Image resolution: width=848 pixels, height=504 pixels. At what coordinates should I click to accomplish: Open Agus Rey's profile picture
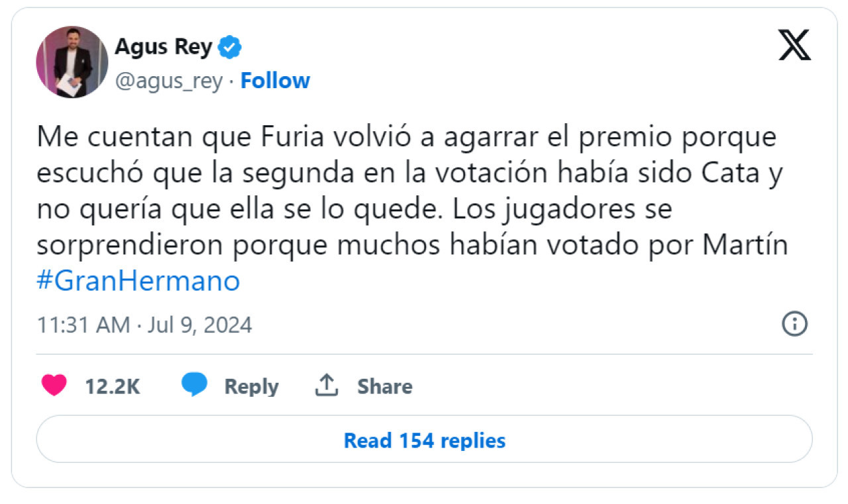(x=72, y=62)
